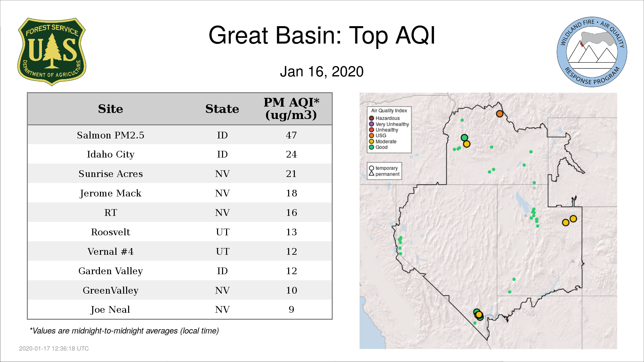The image size is (644, 362).
Task: Click the orange USG marker on the map
Action: 499,114
